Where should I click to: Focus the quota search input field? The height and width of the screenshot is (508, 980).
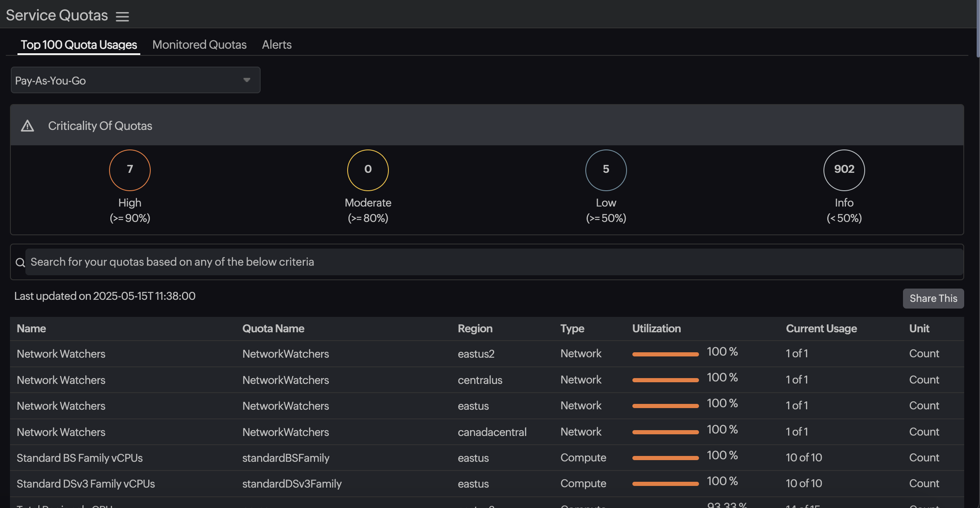coord(493,262)
